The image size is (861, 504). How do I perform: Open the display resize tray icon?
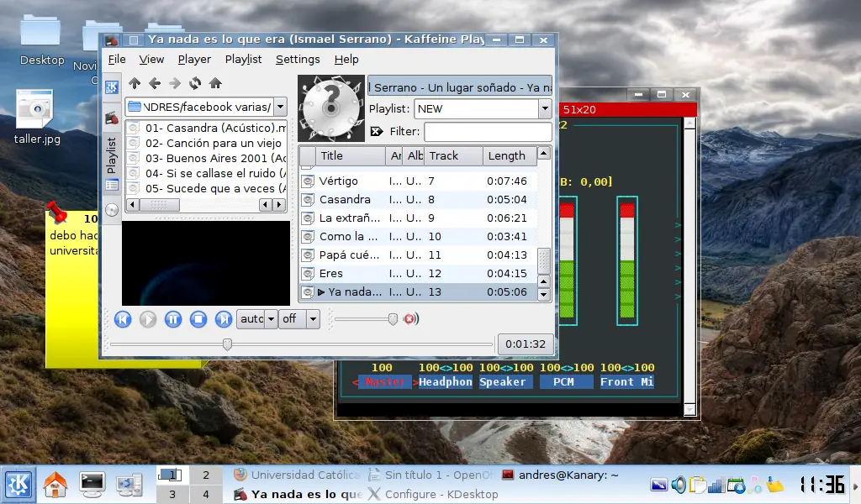pos(658,485)
